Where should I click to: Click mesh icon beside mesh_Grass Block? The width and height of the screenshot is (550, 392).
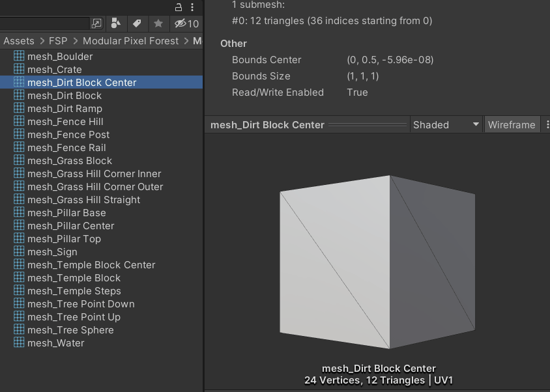[19, 160]
